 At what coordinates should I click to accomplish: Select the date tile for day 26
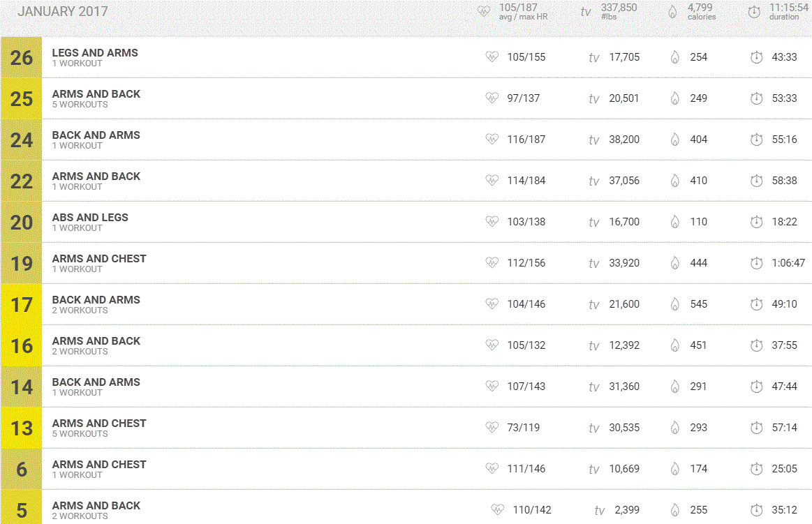coord(22,57)
